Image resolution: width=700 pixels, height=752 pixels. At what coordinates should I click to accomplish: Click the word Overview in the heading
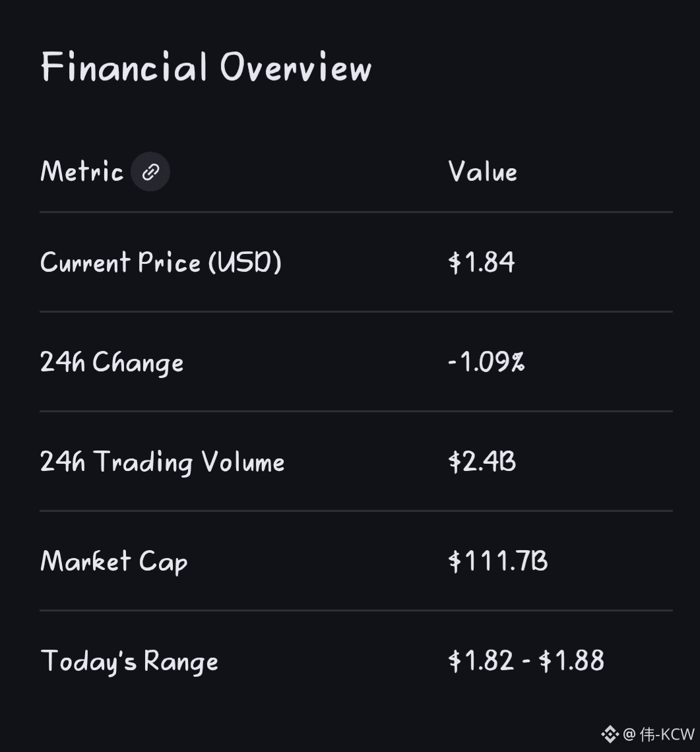296,67
